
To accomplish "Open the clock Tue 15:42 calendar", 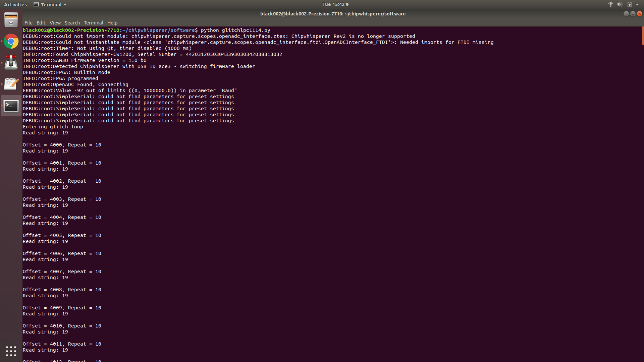I will pyautogui.click(x=335, y=4).
